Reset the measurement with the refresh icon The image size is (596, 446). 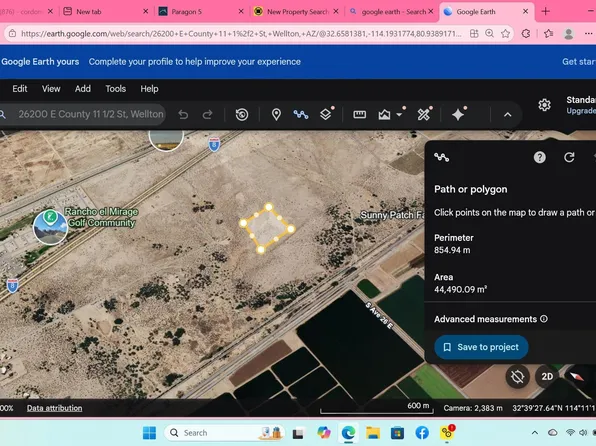pos(569,157)
